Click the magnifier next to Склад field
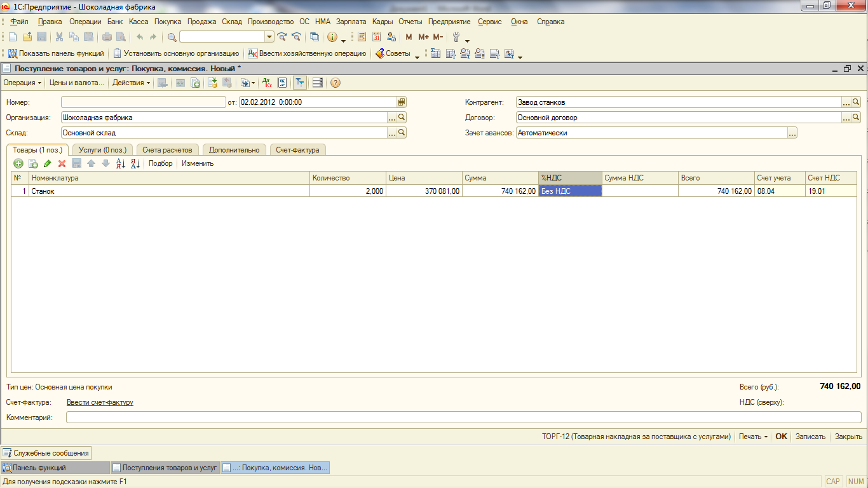 (x=402, y=133)
